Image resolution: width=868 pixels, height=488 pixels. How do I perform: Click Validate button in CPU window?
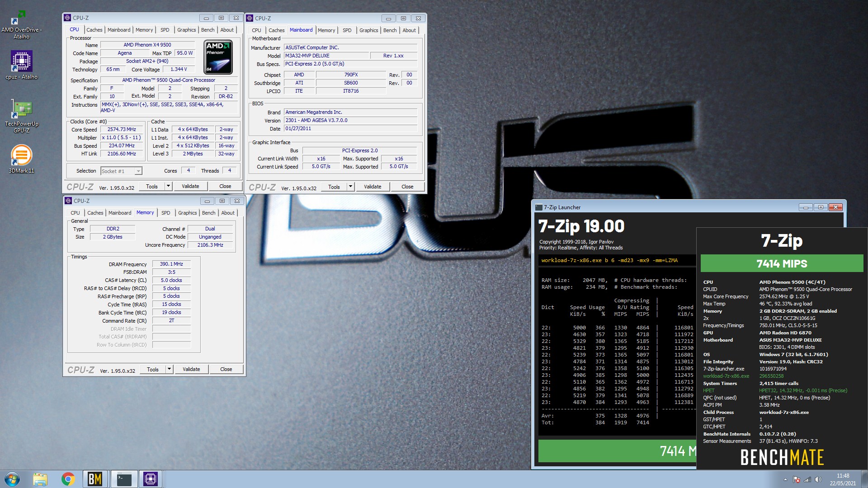click(190, 186)
